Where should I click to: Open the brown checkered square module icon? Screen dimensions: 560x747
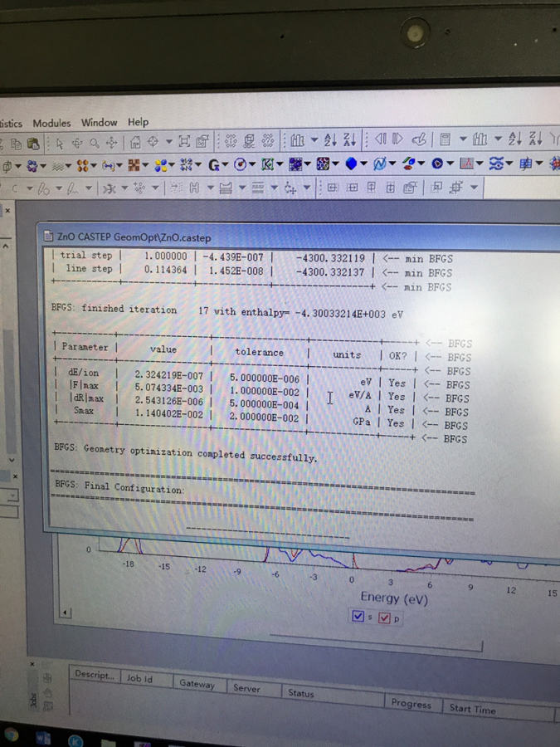tap(134, 165)
